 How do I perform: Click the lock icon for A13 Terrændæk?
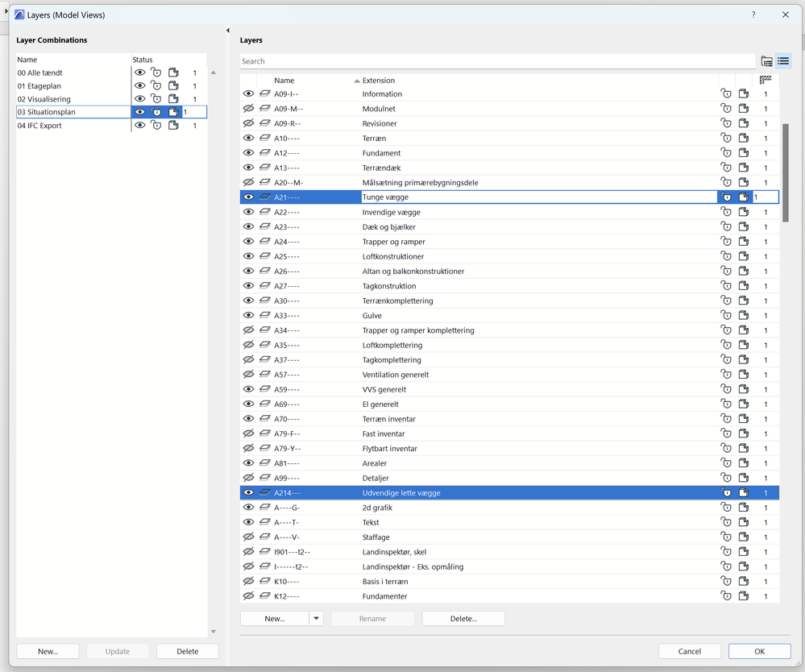point(726,167)
